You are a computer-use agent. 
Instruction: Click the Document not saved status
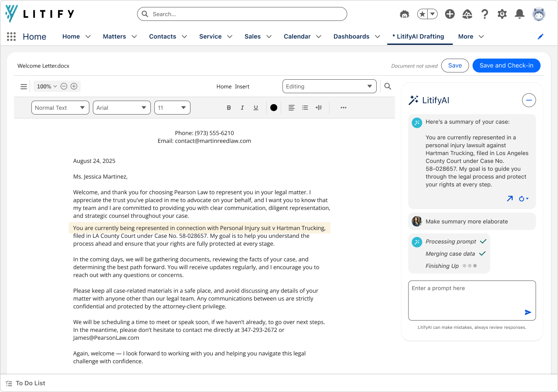coord(414,66)
